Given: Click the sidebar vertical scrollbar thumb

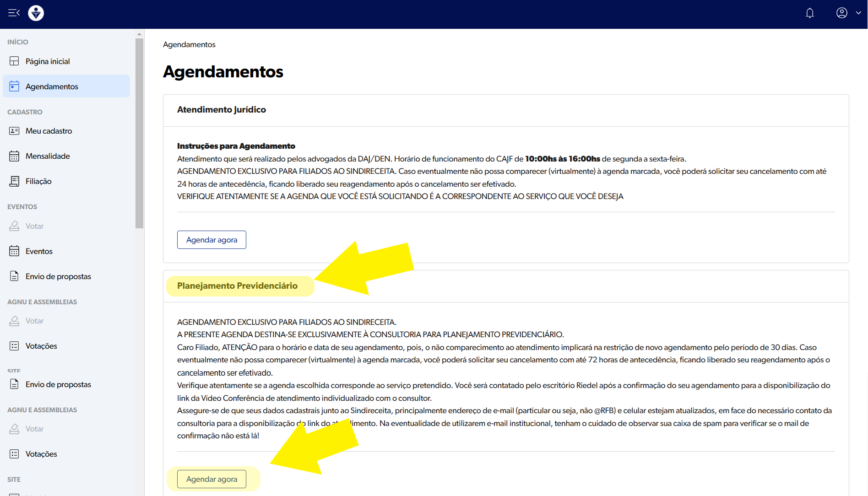Looking at the screenshot, I should [139, 133].
